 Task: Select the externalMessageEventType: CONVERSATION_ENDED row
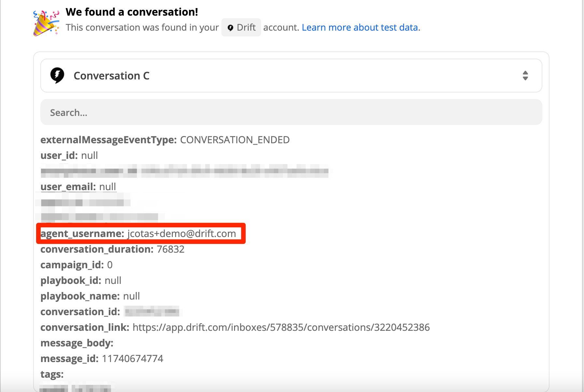coord(165,140)
